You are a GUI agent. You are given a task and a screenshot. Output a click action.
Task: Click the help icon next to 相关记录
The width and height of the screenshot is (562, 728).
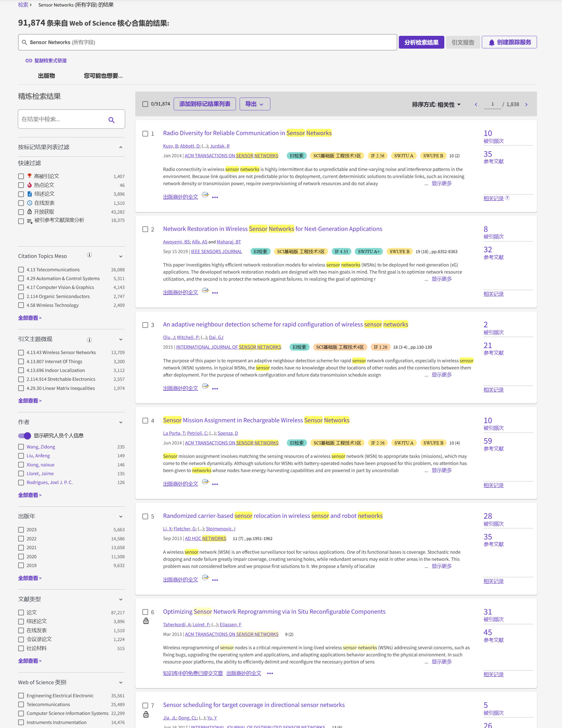[x=507, y=198]
